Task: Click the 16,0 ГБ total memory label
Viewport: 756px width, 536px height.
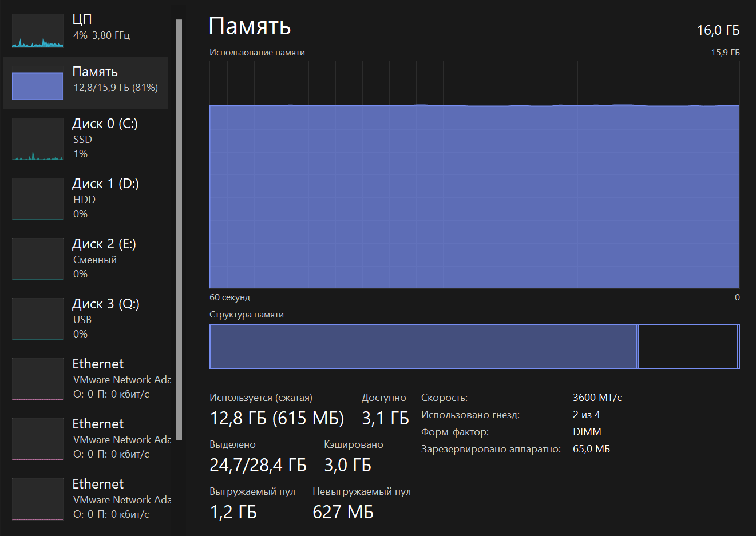Action: tap(718, 30)
